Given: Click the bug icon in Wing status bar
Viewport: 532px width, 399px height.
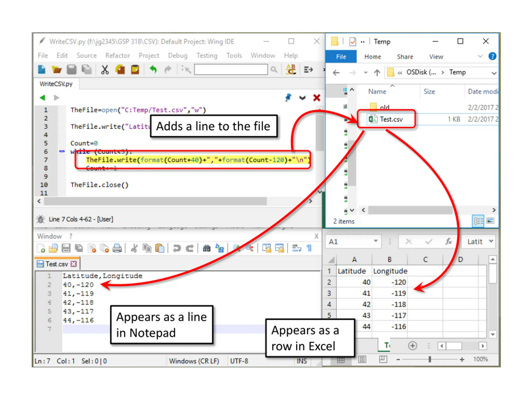Looking at the screenshot, I should 40,219.
